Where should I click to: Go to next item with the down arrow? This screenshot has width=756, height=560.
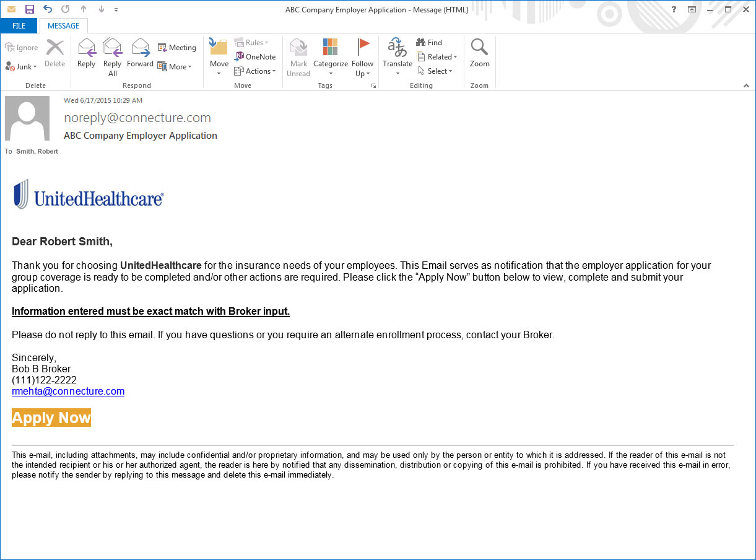pyautogui.click(x=102, y=9)
